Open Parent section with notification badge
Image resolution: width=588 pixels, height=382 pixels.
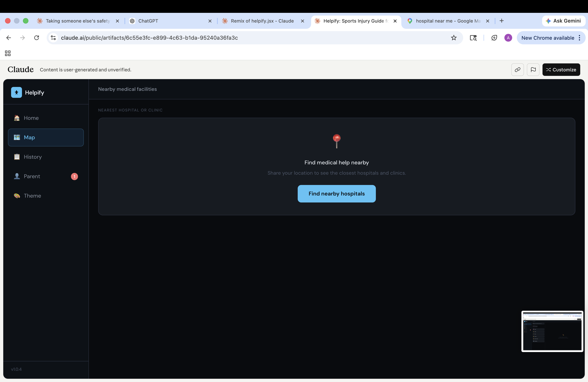(x=32, y=176)
